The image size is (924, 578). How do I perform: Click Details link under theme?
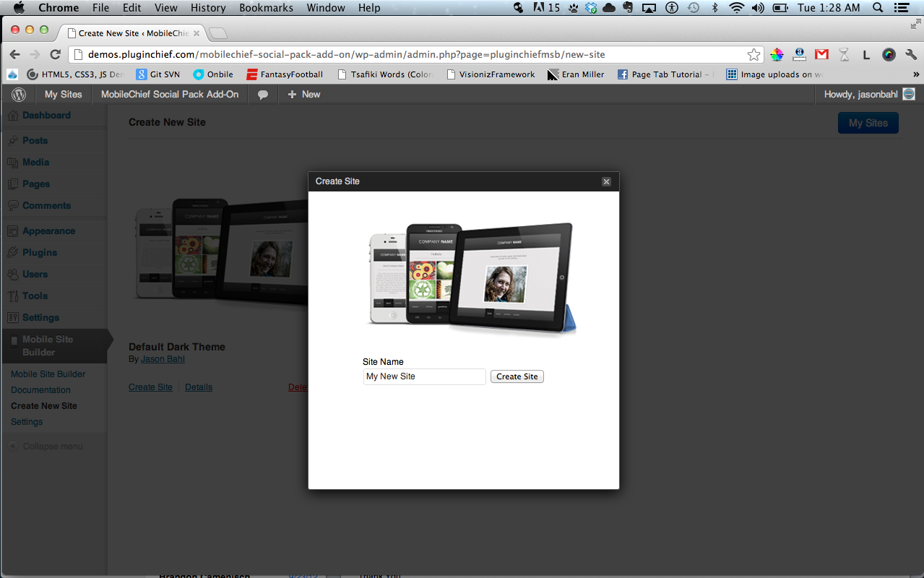pyautogui.click(x=199, y=387)
